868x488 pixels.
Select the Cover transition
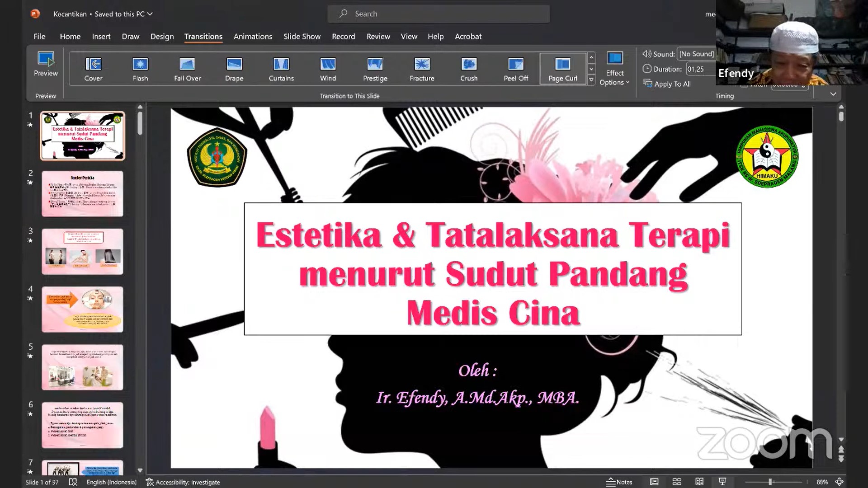pyautogui.click(x=93, y=69)
